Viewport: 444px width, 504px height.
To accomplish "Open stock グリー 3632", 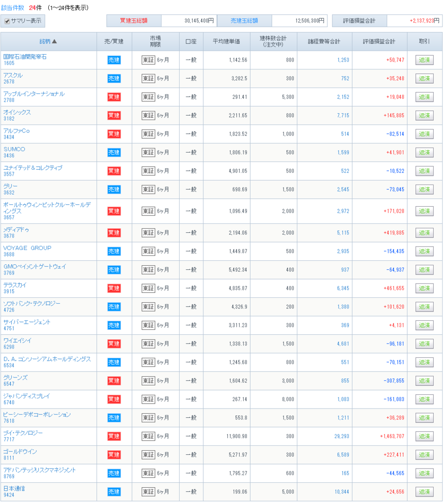I will [x=10, y=189].
